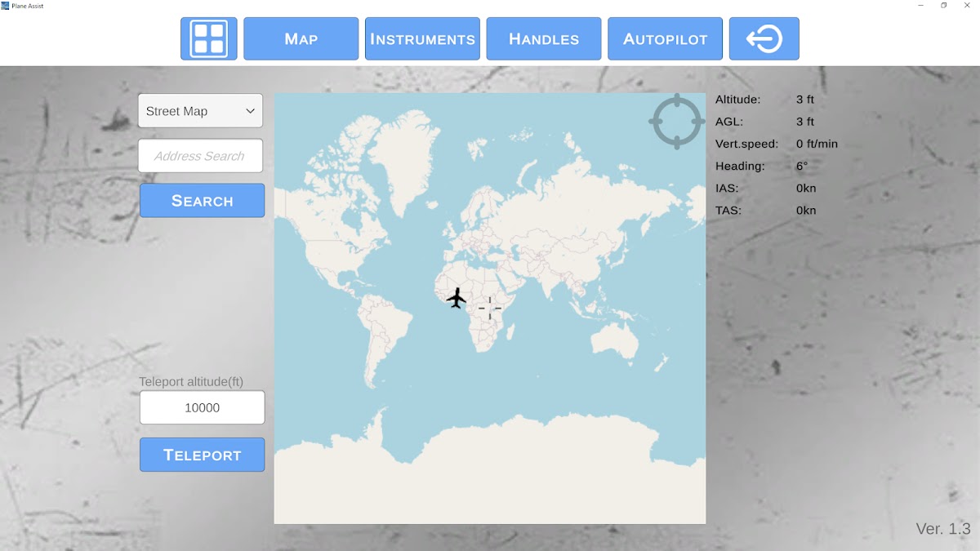Click the exit arrow icon
Screen dimensions: 980x551
(764, 38)
